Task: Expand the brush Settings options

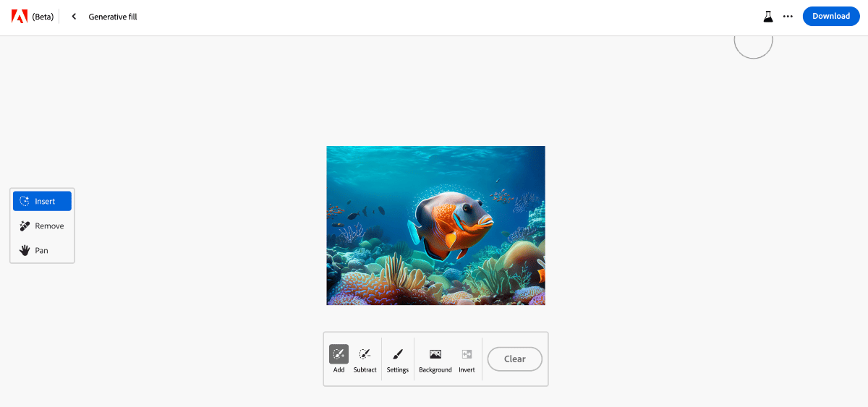Action: [x=397, y=359]
